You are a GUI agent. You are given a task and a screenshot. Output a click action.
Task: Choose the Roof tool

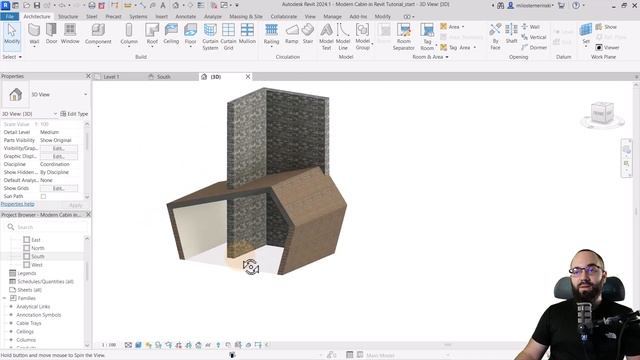[152, 34]
